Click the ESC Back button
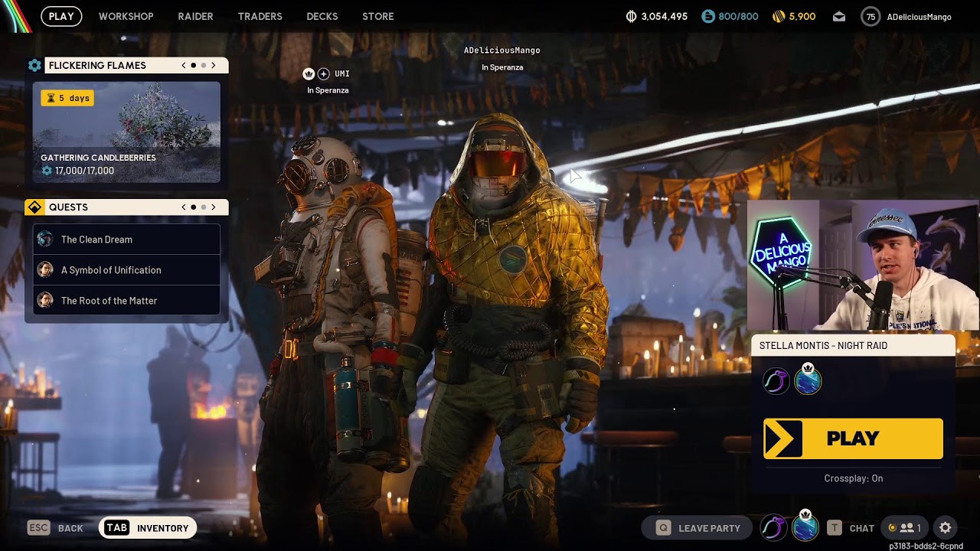Image resolution: width=980 pixels, height=551 pixels. click(x=55, y=528)
